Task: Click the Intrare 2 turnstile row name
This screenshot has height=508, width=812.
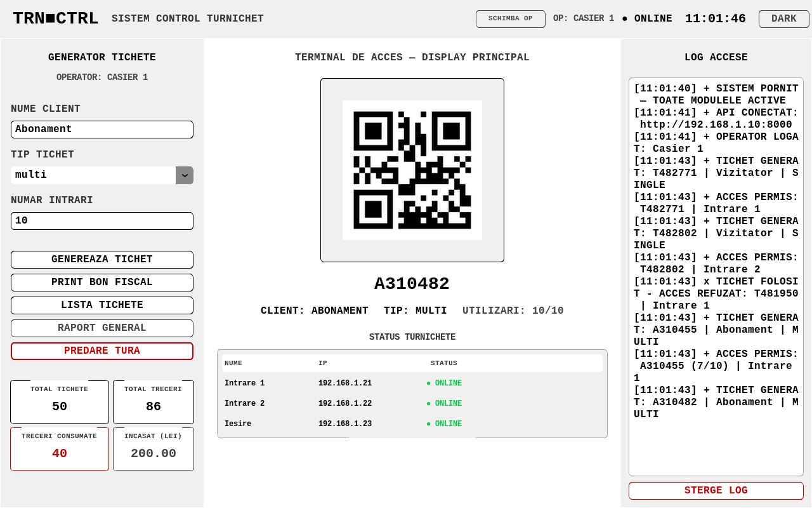Action: point(244,403)
